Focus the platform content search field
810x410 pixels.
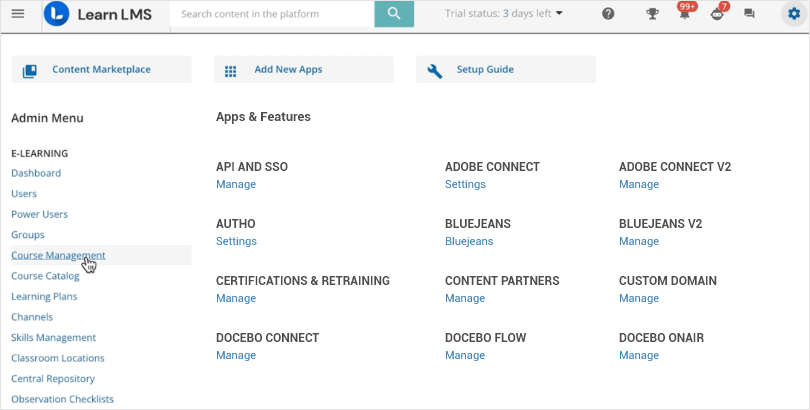[272, 14]
